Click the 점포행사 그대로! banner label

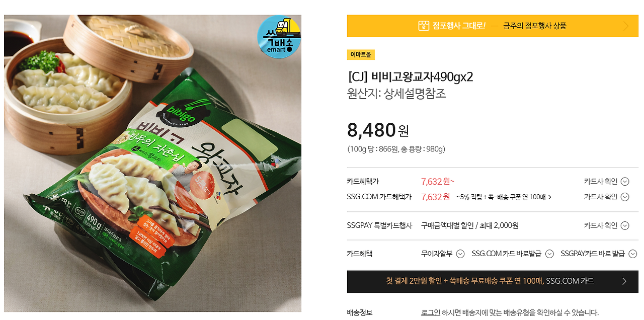coord(459,26)
